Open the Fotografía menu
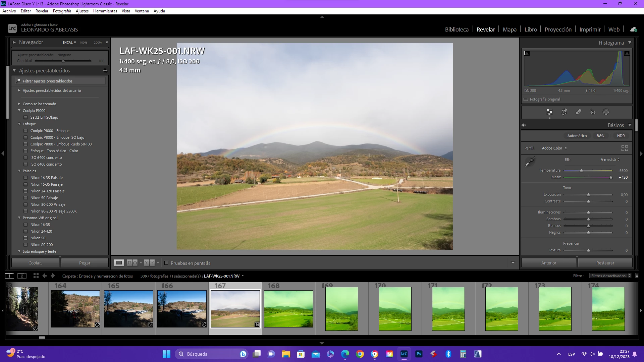The width and height of the screenshot is (644, 362). point(62,11)
